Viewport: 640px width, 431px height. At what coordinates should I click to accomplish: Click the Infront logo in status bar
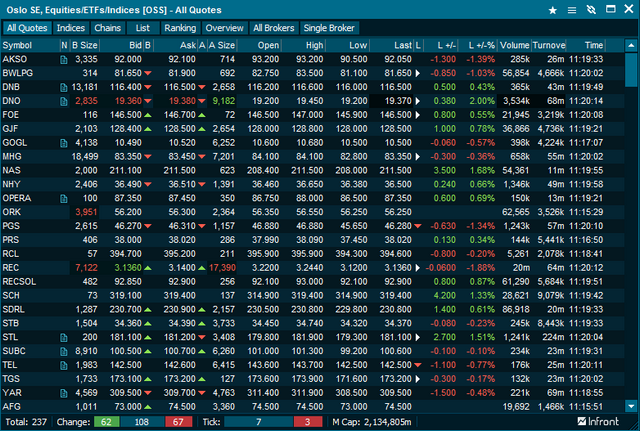click(x=598, y=421)
